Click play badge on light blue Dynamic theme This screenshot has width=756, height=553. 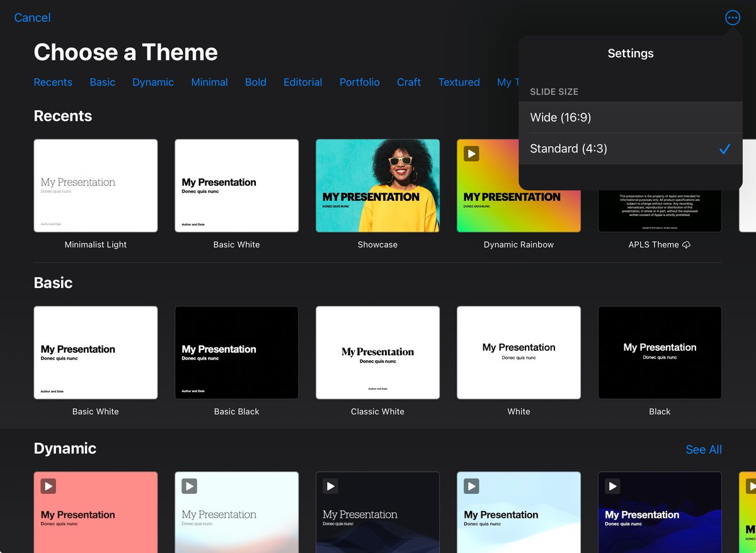pos(472,486)
